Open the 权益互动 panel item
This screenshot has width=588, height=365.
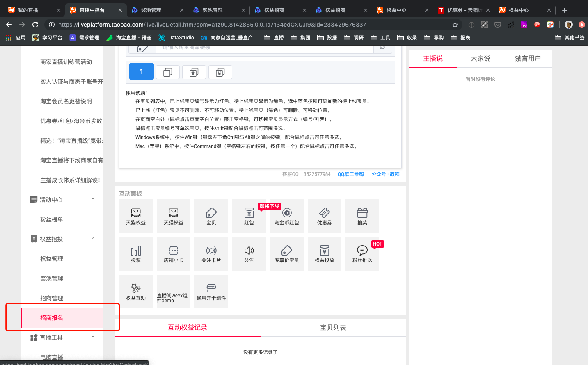(136, 292)
